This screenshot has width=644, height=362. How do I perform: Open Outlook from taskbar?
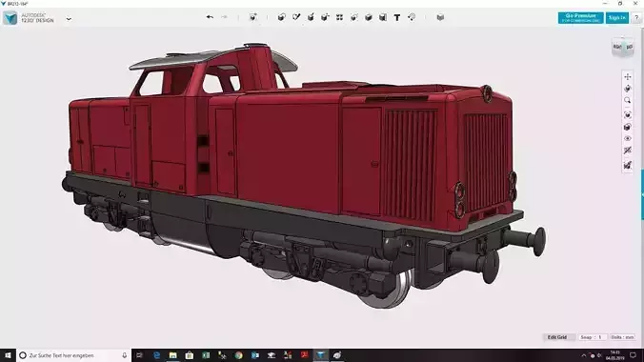255,355
